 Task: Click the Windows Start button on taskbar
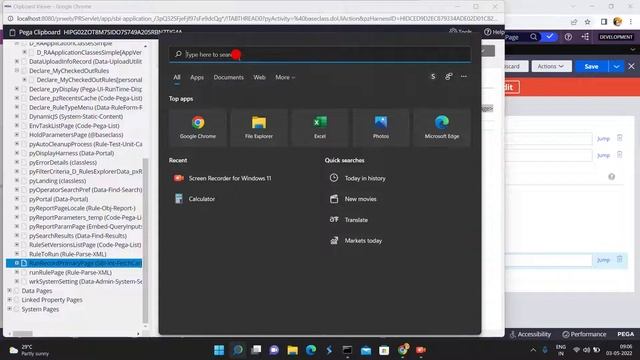click(x=219, y=350)
